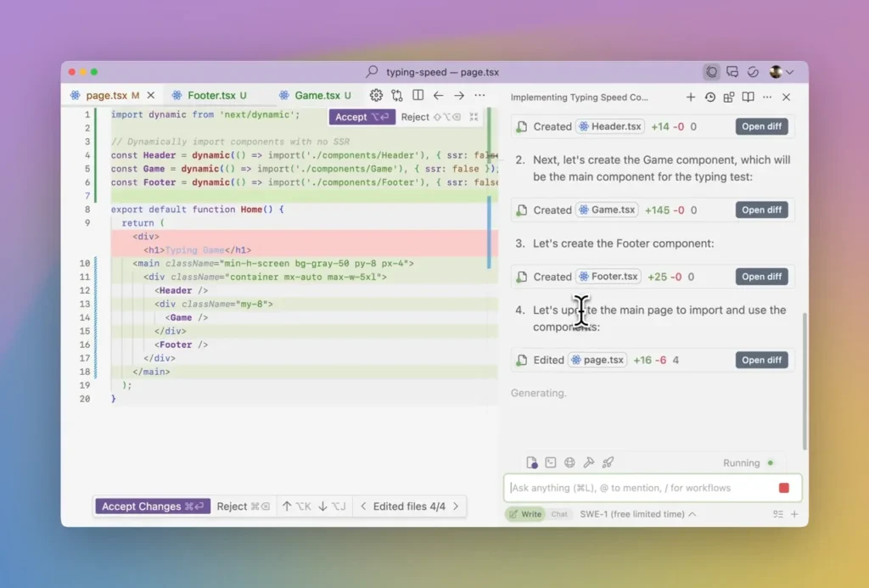
Task: Jump to next change with down arrow
Action: 332,507
